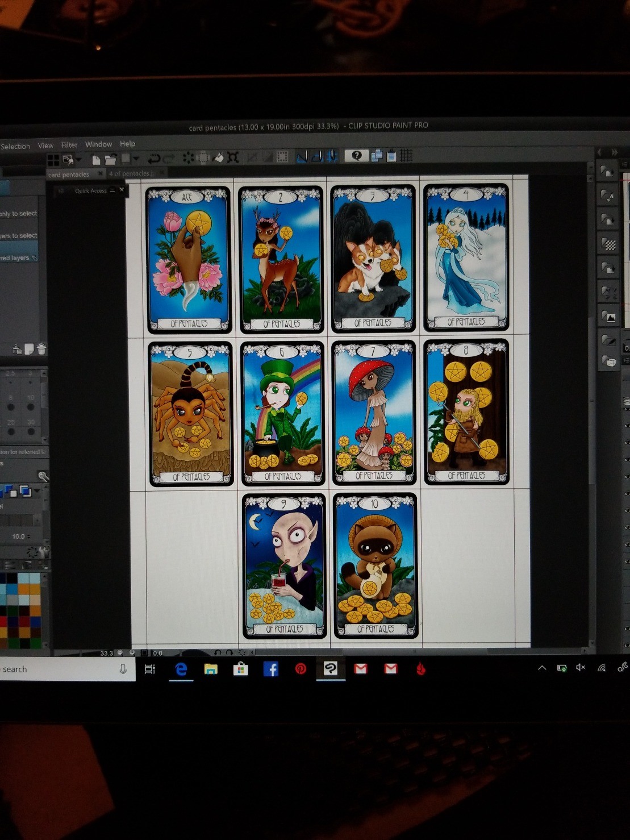Open the Window menu
This screenshot has width=630, height=840.
(99, 144)
